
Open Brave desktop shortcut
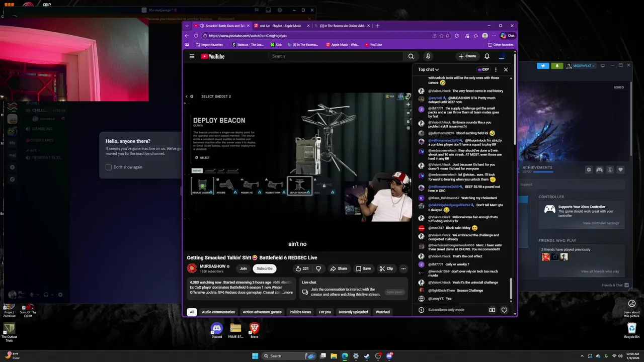click(x=254, y=330)
